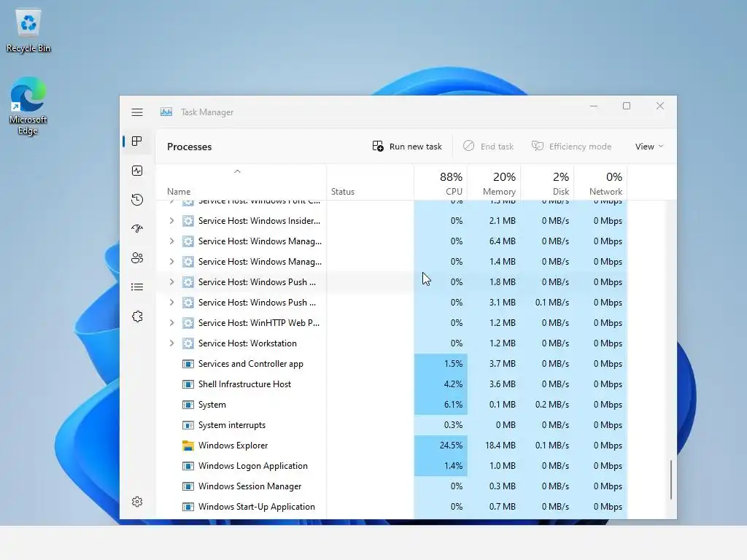Sort by the 20% Memory column header
This screenshot has width=747, height=560.
click(x=494, y=183)
